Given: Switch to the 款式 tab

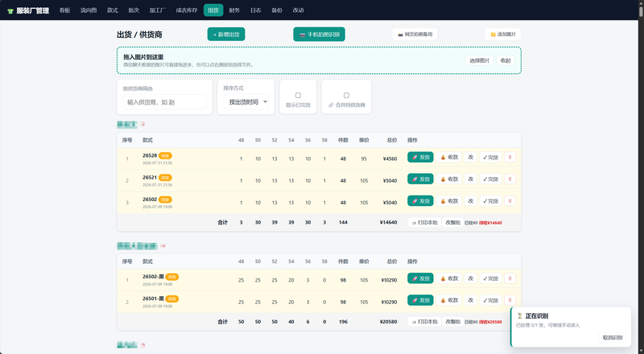Looking at the screenshot, I should coord(113,10).
